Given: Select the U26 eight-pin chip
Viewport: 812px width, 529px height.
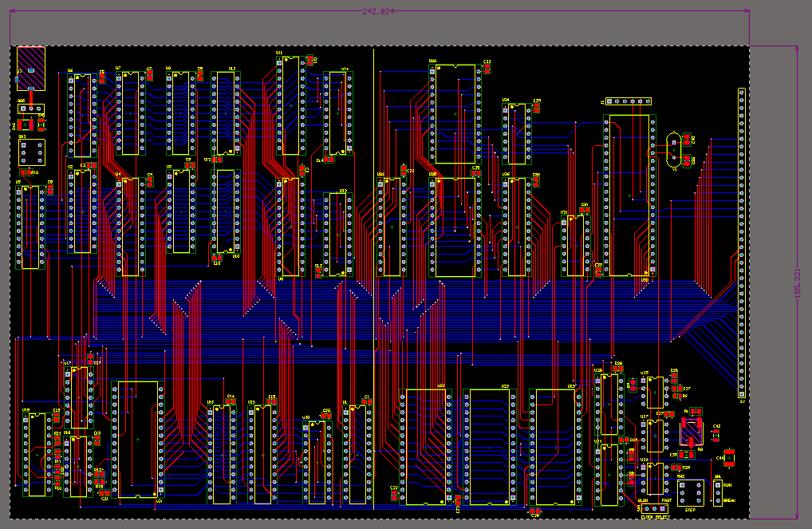Looking at the screenshot, I should tap(655, 480).
